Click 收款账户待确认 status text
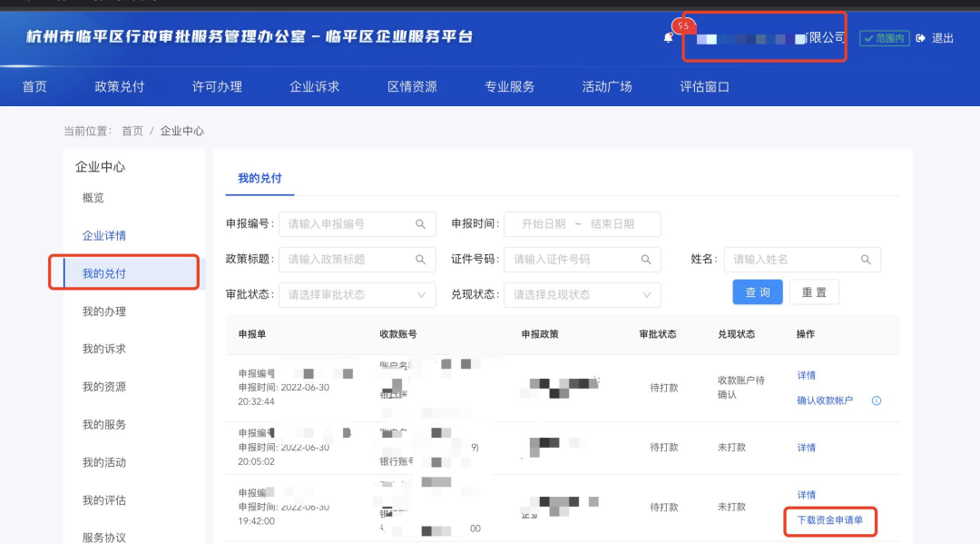Screen dimensions: 980x544 coord(740,387)
